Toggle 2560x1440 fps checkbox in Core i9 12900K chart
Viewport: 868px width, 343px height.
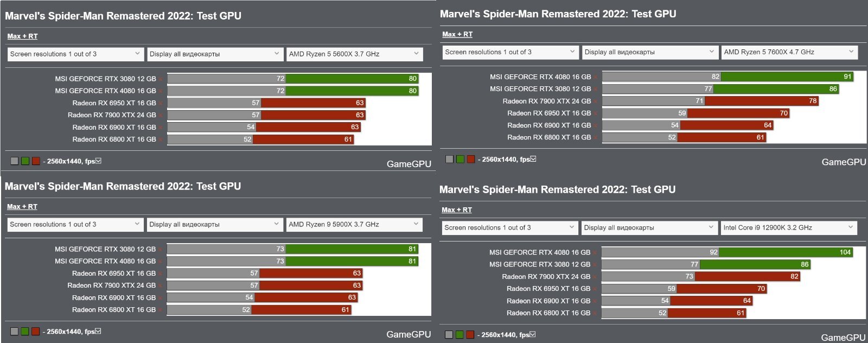coord(533,334)
